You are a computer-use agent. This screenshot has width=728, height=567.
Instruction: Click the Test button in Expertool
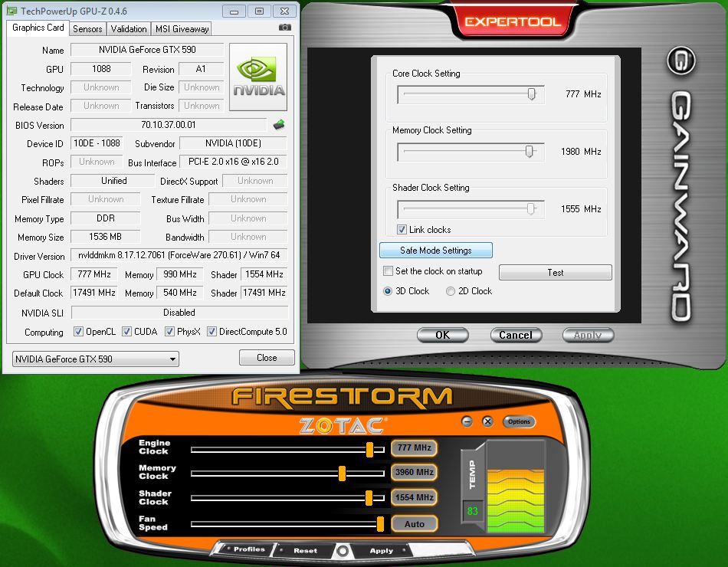coord(556,273)
